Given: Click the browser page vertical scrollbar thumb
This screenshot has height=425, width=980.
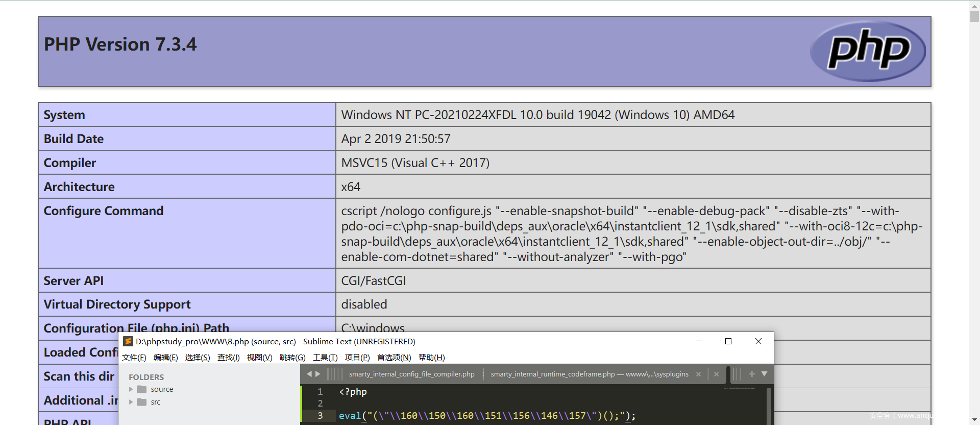Looking at the screenshot, I should [974, 15].
